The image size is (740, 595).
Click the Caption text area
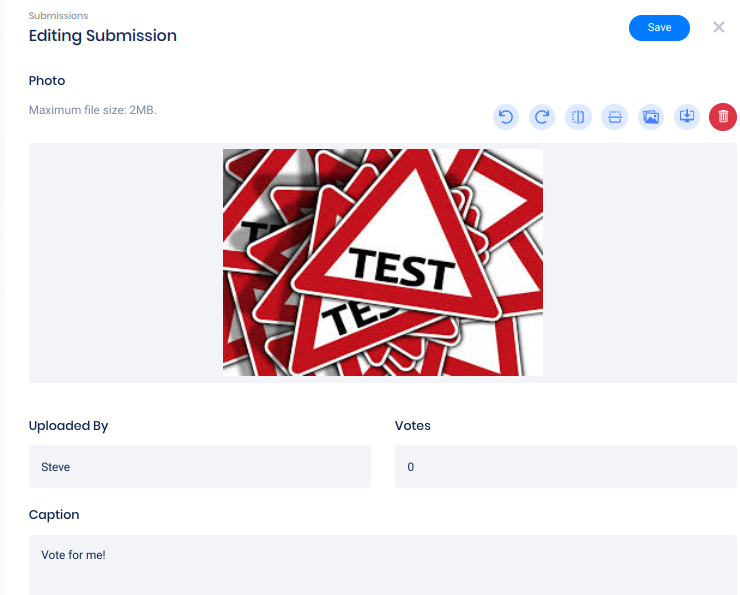coord(382,564)
